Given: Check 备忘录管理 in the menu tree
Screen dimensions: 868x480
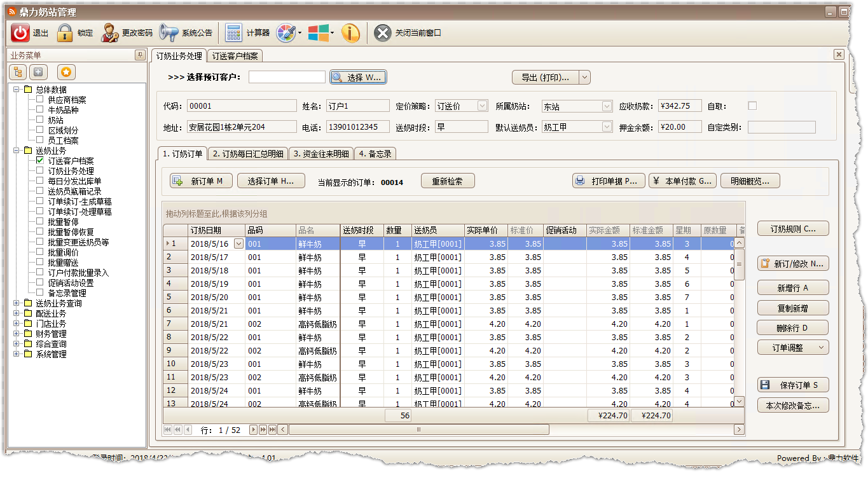Looking at the screenshot, I should pyautogui.click(x=40, y=293).
